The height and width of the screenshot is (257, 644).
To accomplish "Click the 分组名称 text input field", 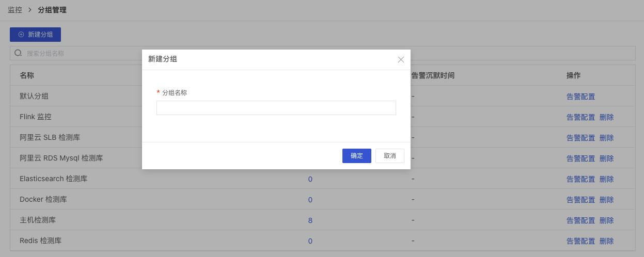I will 276,108.
